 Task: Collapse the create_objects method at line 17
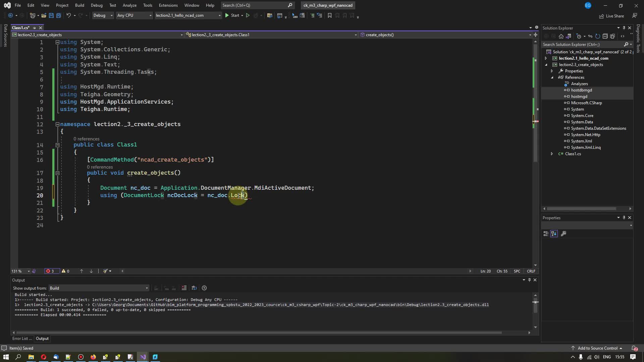tap(57, 173)
